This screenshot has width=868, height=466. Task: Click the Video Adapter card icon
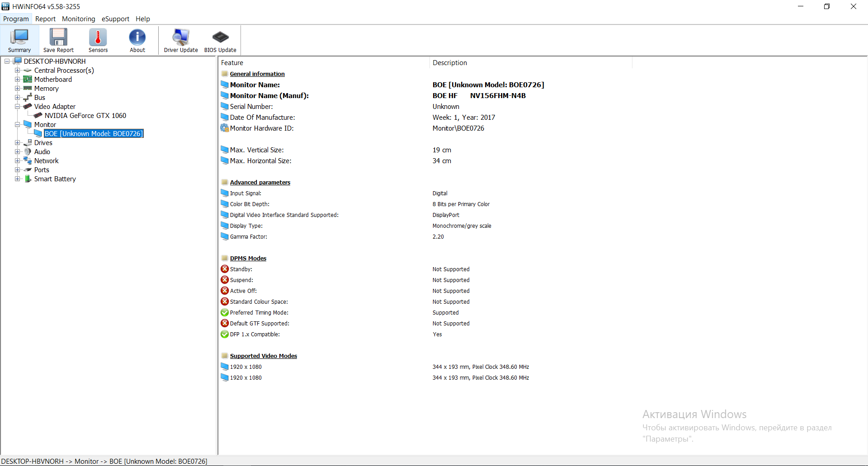[28, 107]
